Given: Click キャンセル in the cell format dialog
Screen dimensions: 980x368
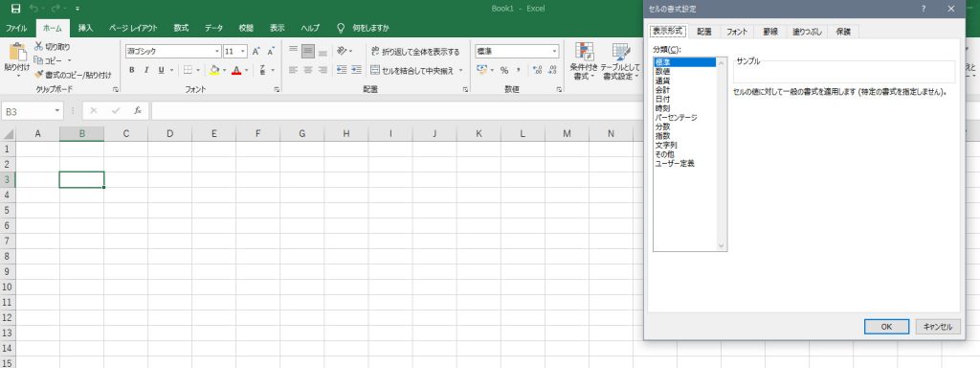Looking at the screenshot, I should coord(938,326).
